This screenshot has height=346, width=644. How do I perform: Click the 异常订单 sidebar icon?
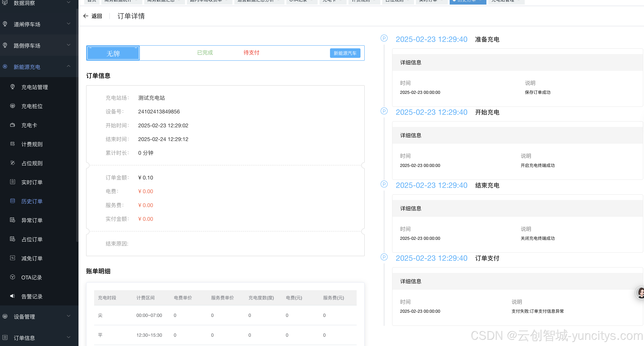(x=13, y=220)
